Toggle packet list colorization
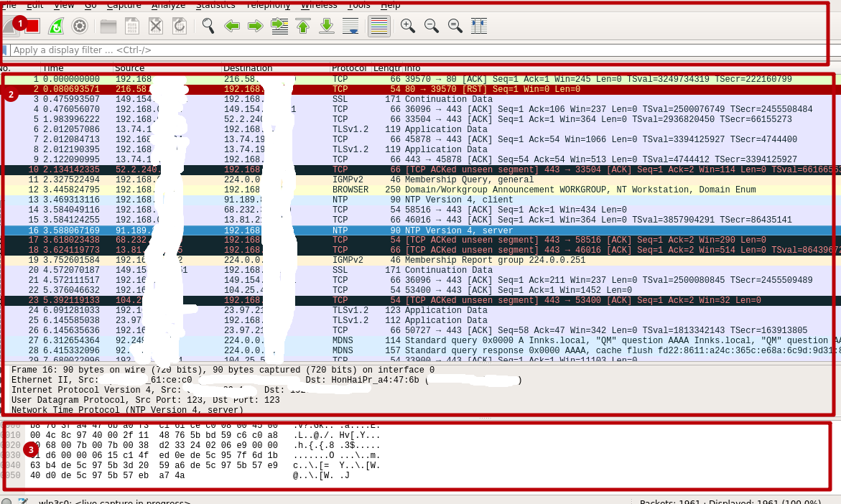Image resolution: width=841 pixels, height=504 pixels. (x=378, y=26)
